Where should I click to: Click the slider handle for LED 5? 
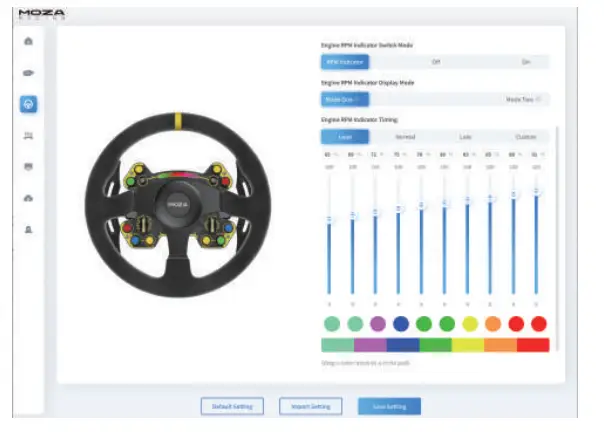coord(421,205)
